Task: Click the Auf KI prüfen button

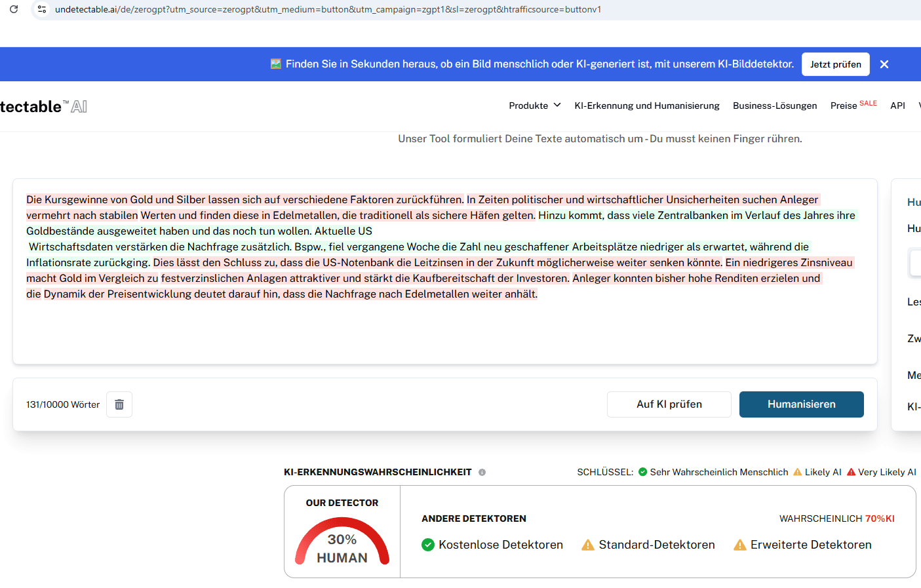Action: coord(669,404)
